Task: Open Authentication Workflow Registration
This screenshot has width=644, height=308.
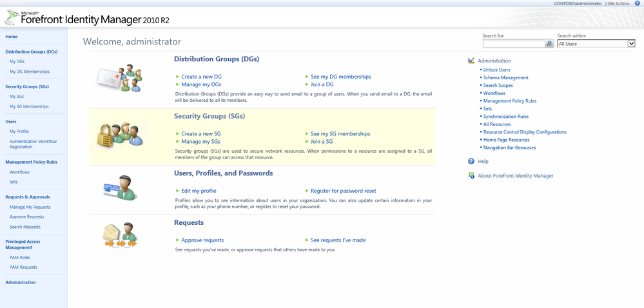Action: coord(34,144)
